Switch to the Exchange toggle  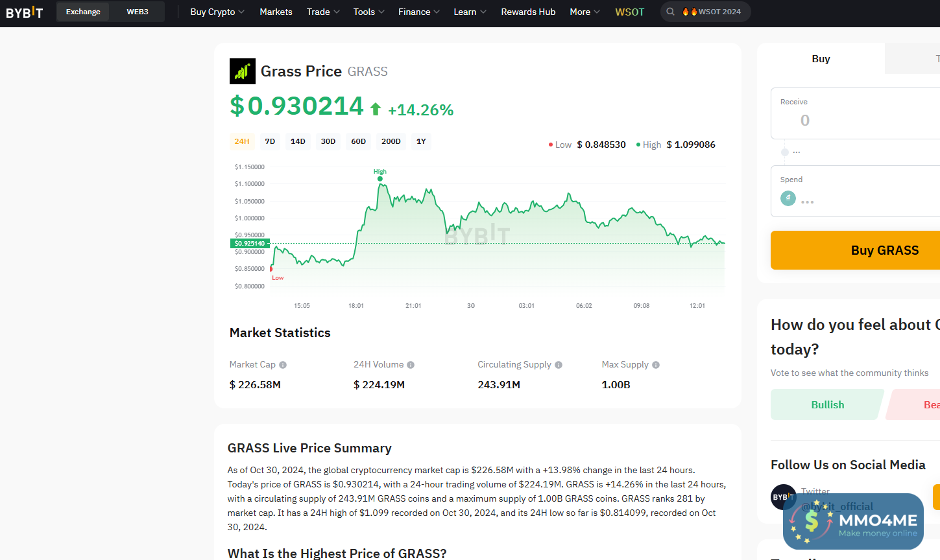pos(83,12)
